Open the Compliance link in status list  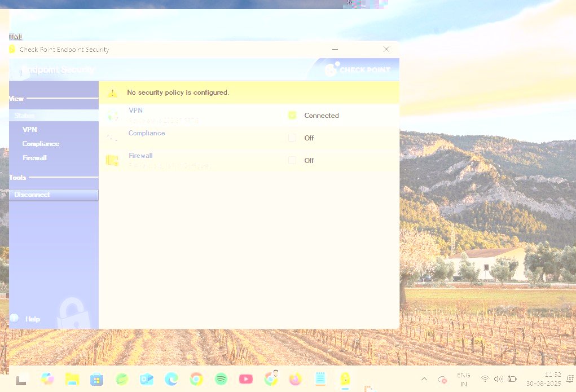[x=147, y=133]
